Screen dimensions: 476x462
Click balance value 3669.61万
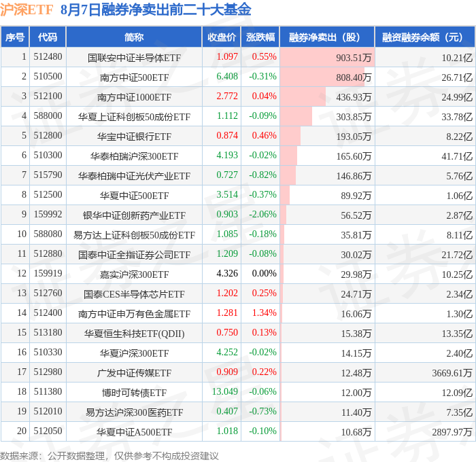click(452, 373)
